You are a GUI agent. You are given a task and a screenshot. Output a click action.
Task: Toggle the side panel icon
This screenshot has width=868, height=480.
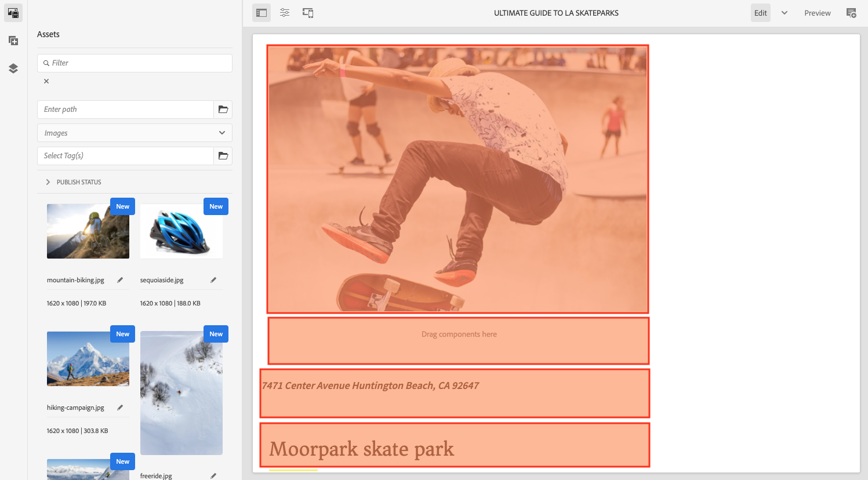point(262,13)
